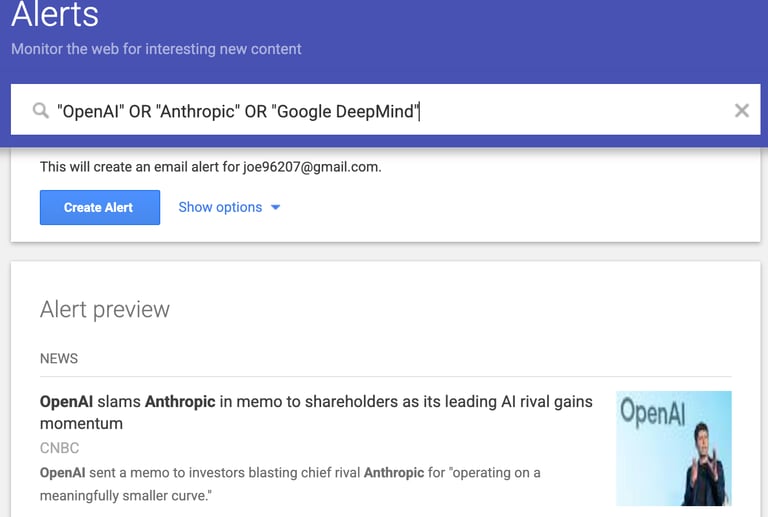
Task: Click the article snippet about memo to investors
Action: (x=290, y=484)
